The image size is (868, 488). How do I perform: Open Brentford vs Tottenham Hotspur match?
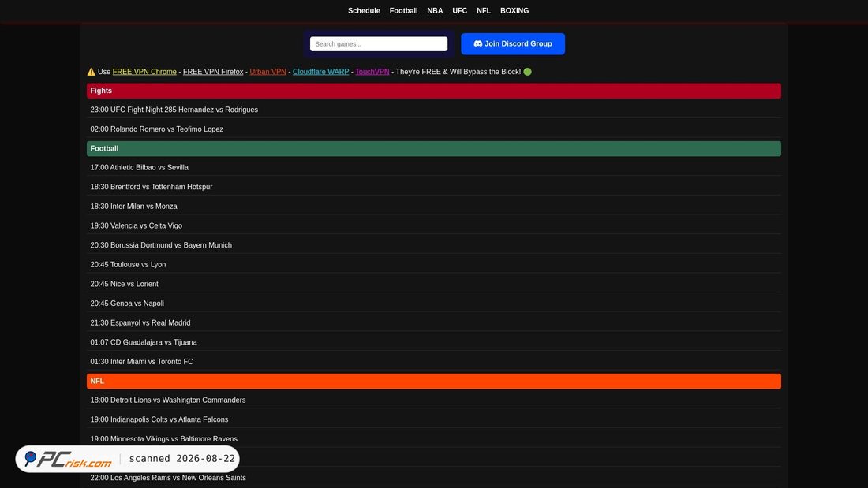pyautogui.click(x=433, y=187)
